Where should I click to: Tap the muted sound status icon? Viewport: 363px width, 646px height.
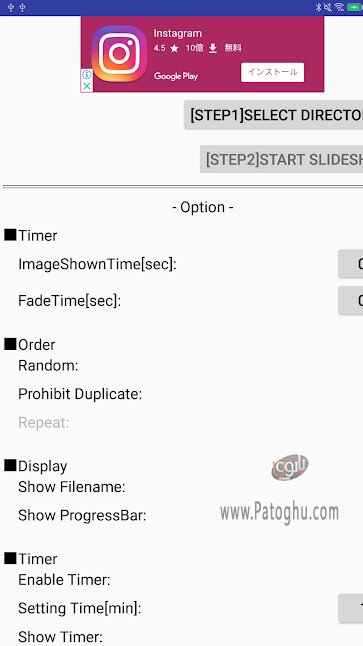[328, 7]
